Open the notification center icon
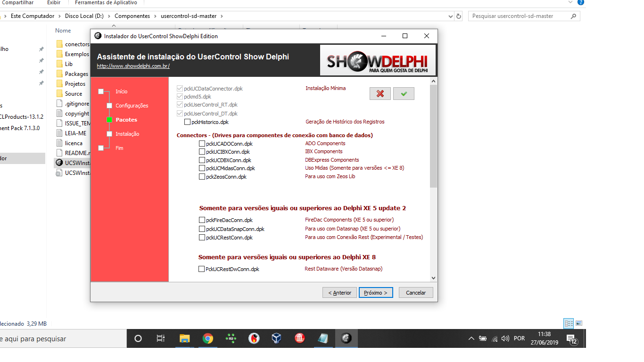 (571, 339)
